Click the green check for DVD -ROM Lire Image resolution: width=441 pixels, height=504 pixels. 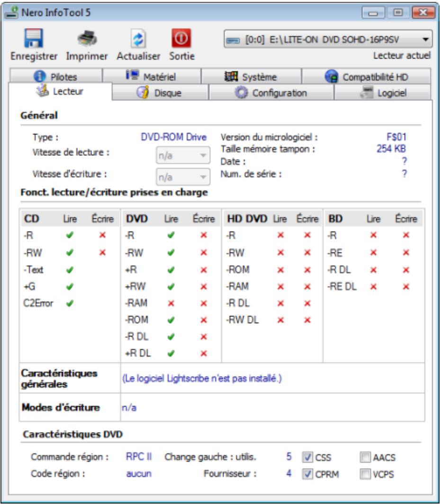tap(171, 320)
